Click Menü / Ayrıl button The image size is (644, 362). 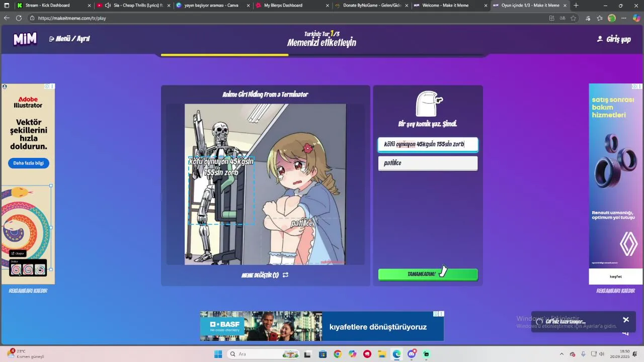[69, 39]
